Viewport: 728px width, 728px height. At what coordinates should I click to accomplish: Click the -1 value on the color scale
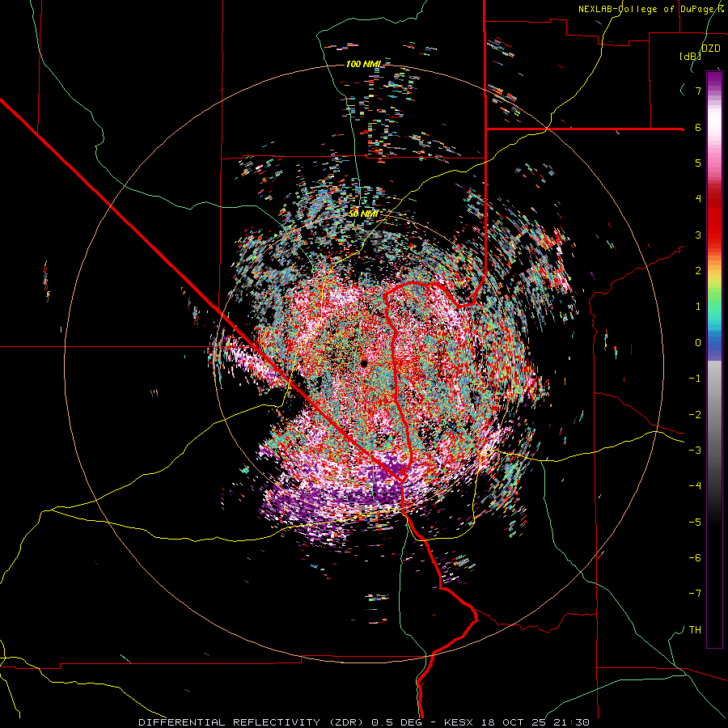695,379
